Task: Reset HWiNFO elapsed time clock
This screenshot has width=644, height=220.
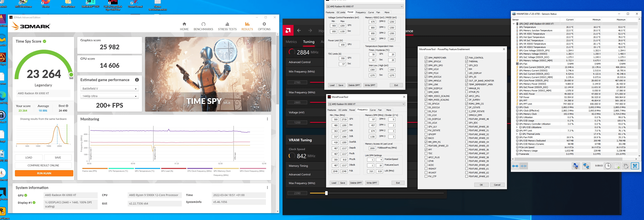Action: pyautogui.click(x=608, y=166)
